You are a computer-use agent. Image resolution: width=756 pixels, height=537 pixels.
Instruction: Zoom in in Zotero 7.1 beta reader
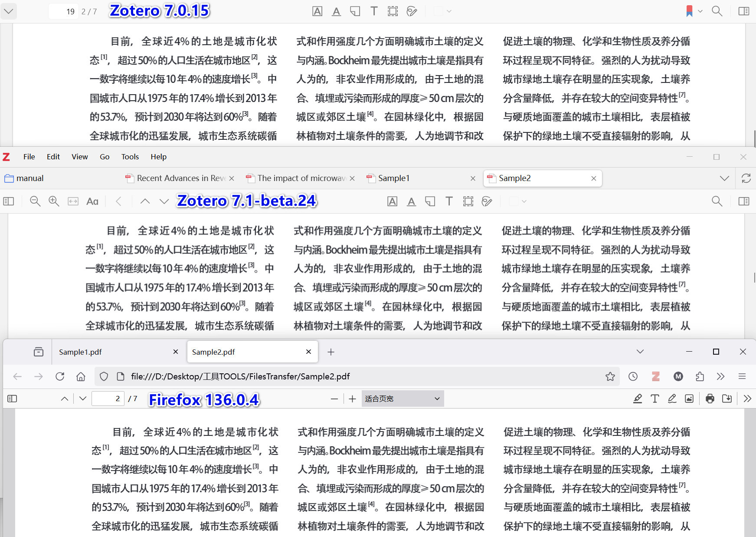[54, 201]
